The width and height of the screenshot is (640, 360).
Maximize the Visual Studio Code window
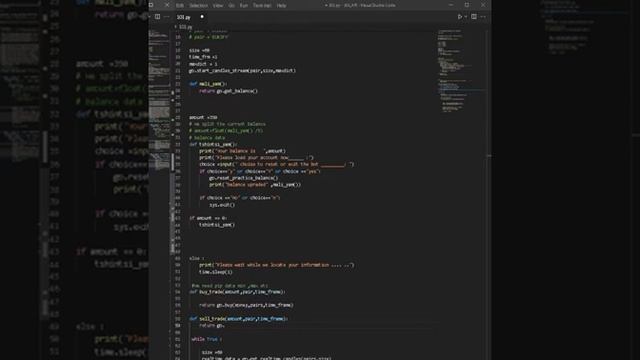(467, 5)
